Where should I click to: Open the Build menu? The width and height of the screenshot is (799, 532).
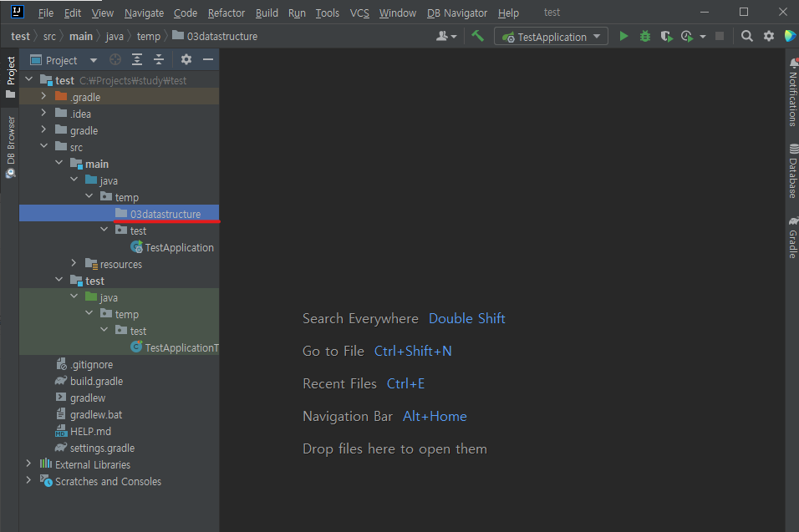tap(267, 13)
